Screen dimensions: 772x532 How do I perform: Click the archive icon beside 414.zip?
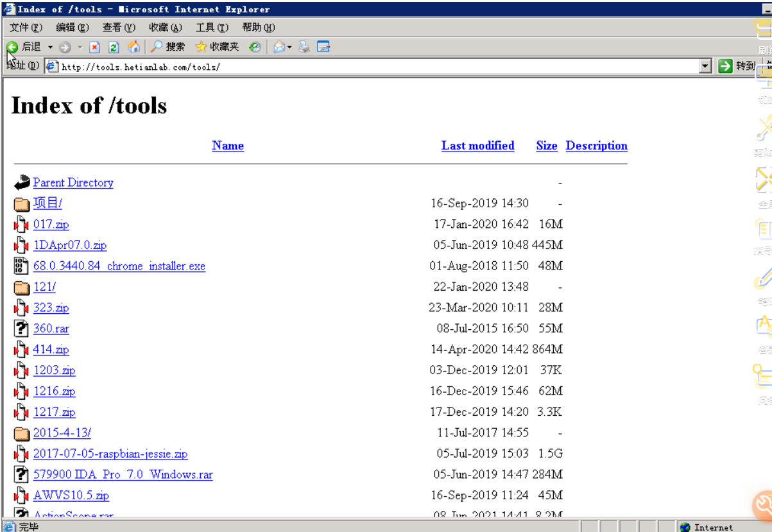tap(22, 350)
